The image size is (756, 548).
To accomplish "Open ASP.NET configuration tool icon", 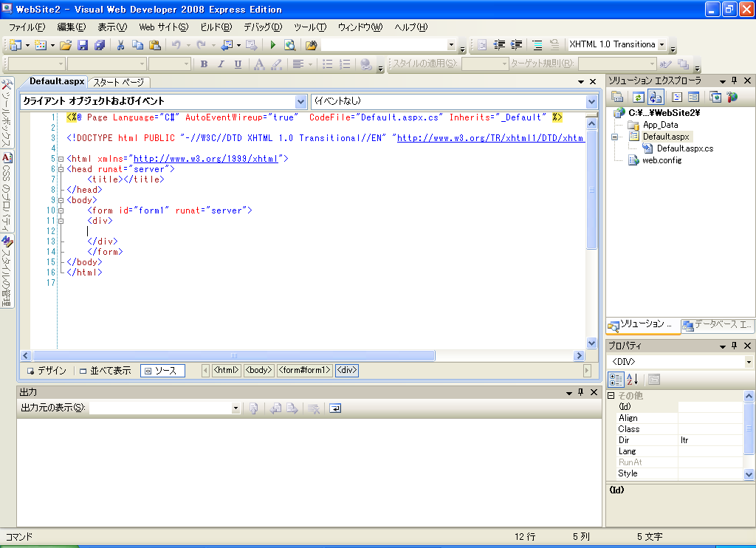I will (x=732, y=97).
